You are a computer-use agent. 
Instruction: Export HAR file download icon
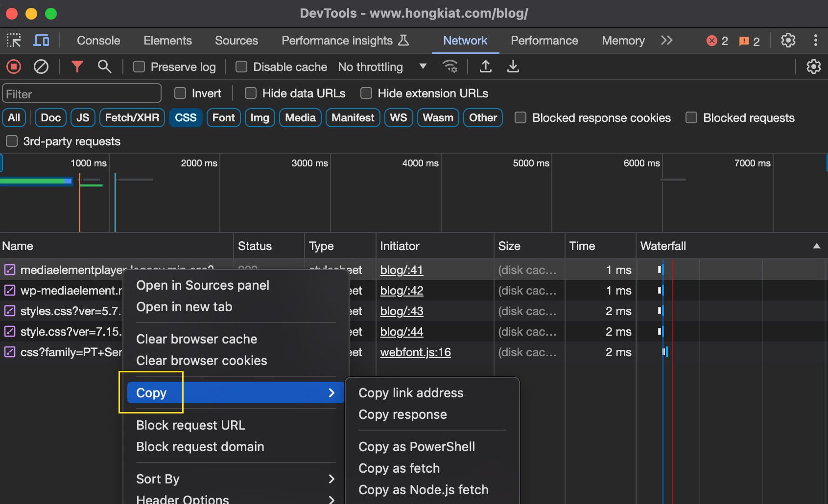coord(513,66)
